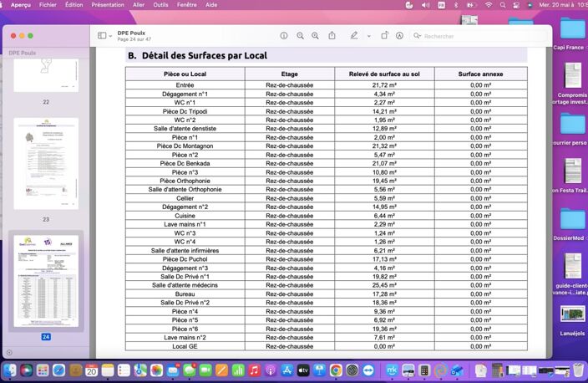Click the Rechercher search field

click(x=478, y=36)
